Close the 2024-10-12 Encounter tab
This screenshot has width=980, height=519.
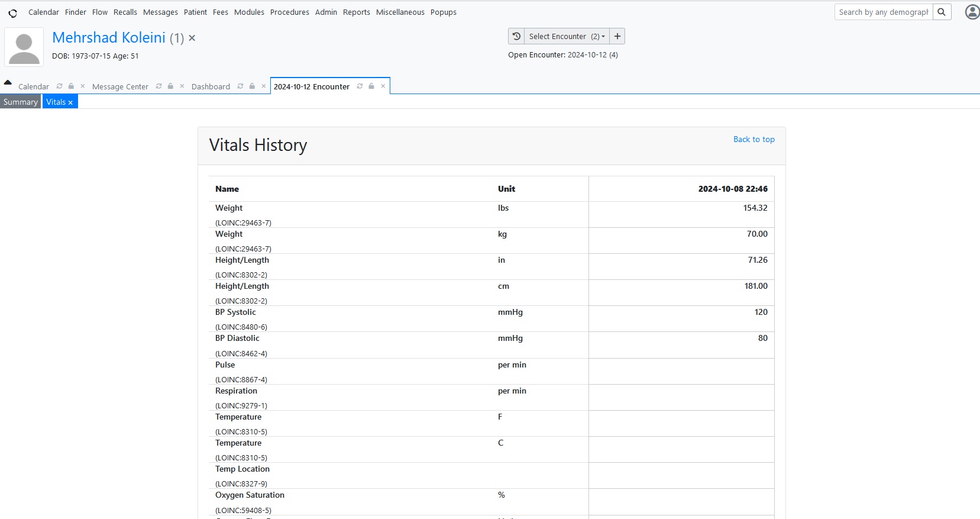click(x=383, y=86)
